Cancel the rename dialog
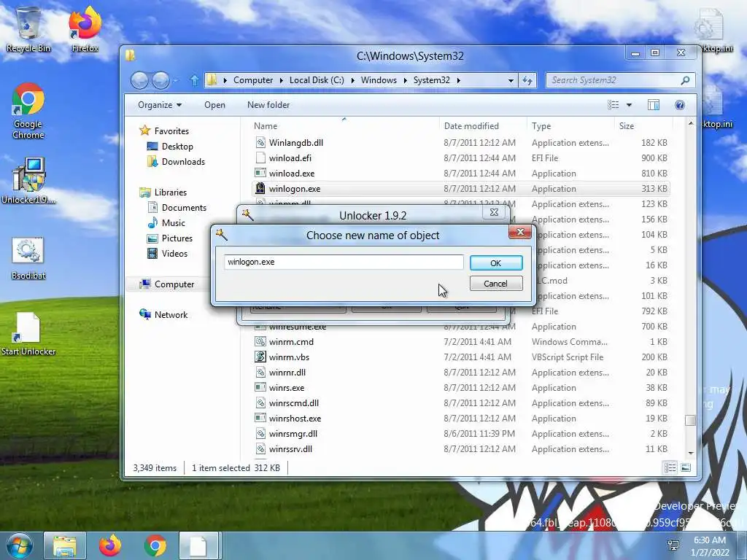The width and height of the screenshot is (747, 560). pos(496,284)
